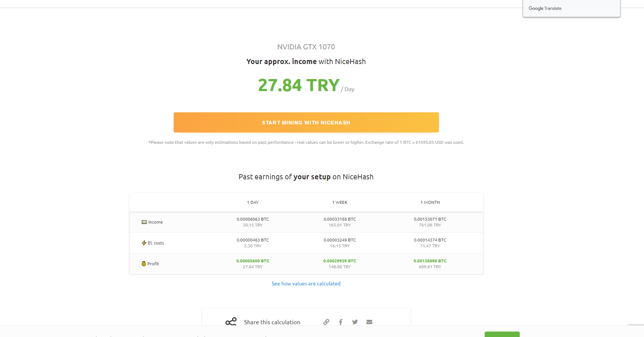Share this calculation on Twitter
This screenshot has height=337, width=644.
355,322
